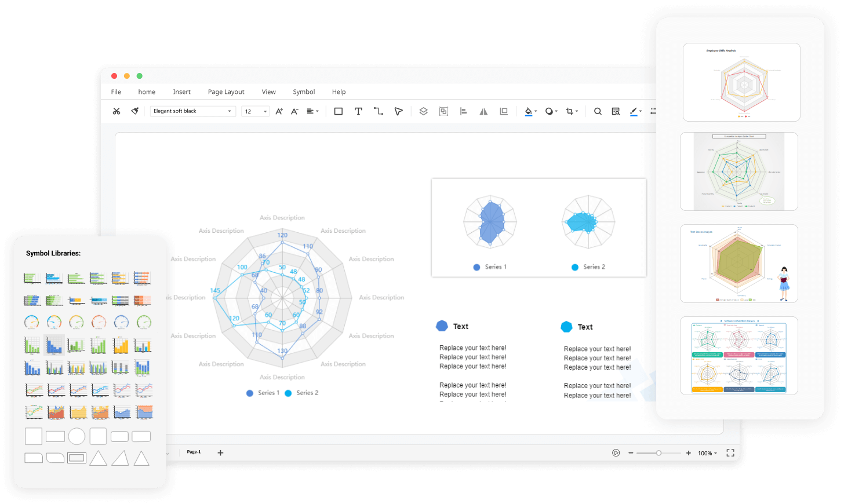Open the home menu
The height and width of the screenshot is (504, 844).
[147, 92]
